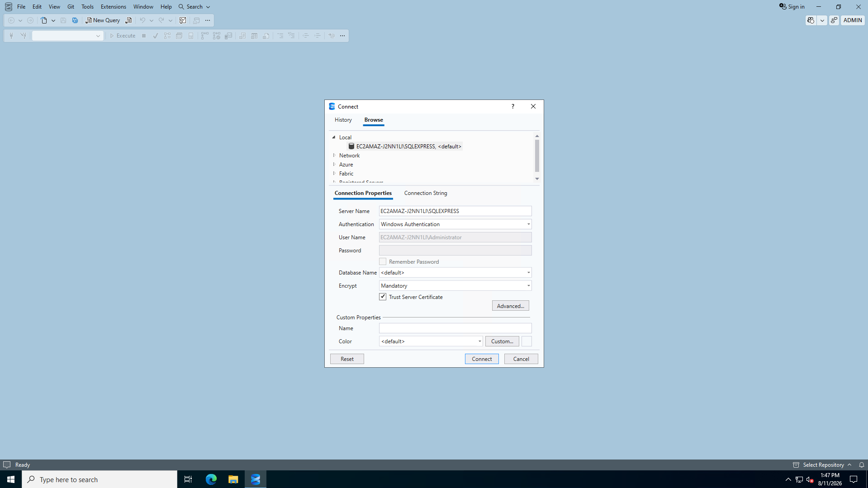Open Microsoft Edge from the taskbar

click(211, 479)
